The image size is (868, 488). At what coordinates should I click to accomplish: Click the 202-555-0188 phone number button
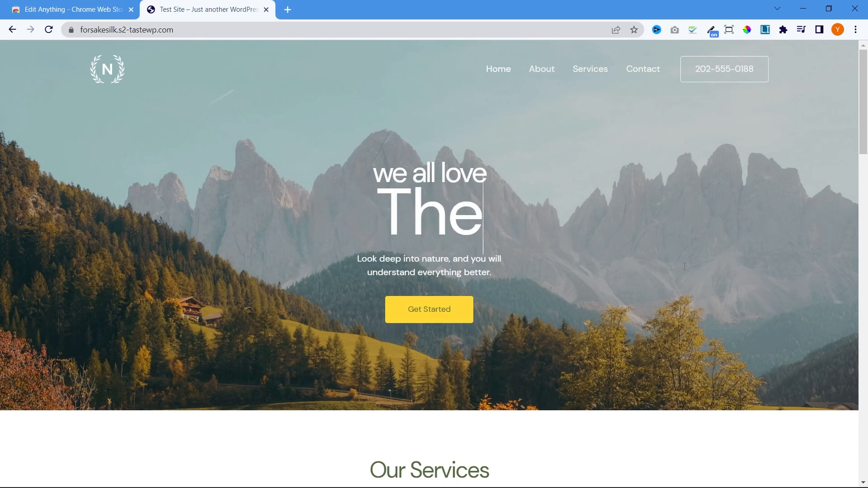click(724, 69)
